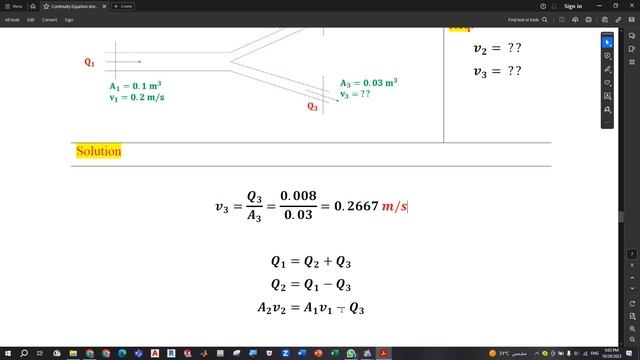Open the All tools panel
640x360 pixels.
tap(12, 20)
